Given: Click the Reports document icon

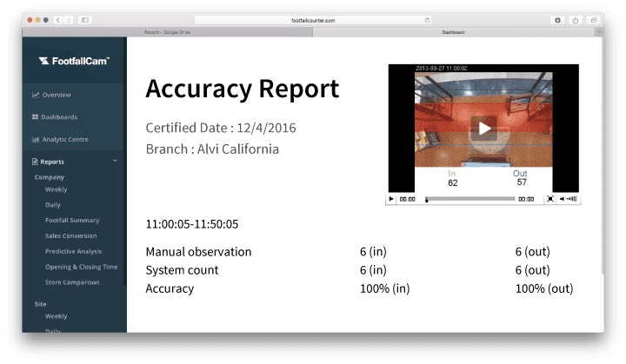Looking at the screenshot, I should coord(35,162).
